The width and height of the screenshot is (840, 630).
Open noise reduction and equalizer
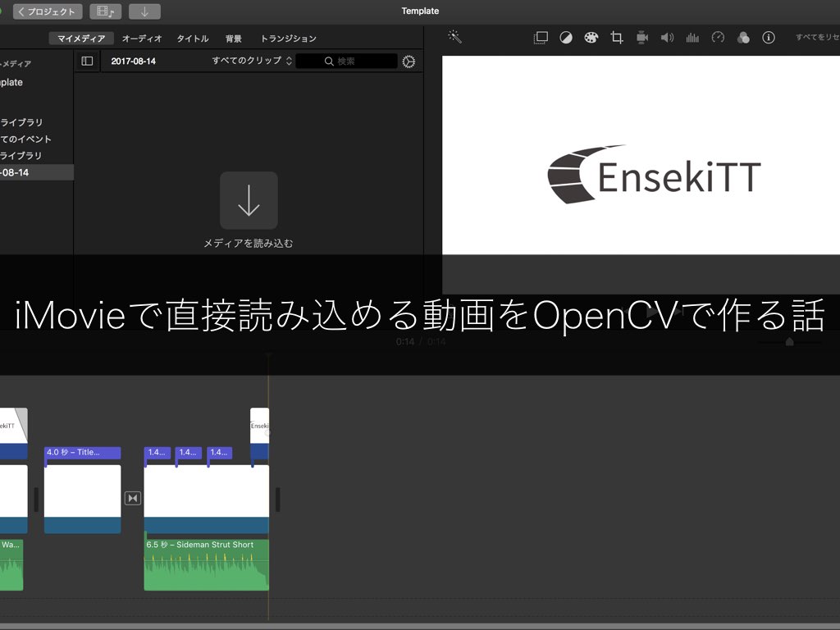pos(692,38)
